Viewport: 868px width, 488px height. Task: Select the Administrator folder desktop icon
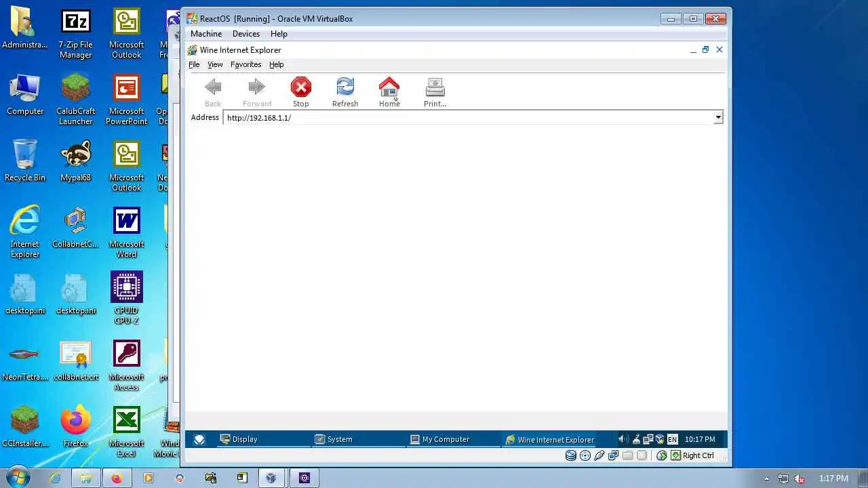[x=25, y=28]
